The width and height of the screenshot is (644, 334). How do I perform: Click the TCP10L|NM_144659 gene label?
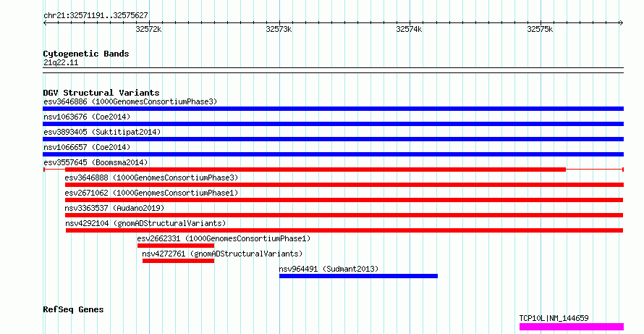(554, 318)
